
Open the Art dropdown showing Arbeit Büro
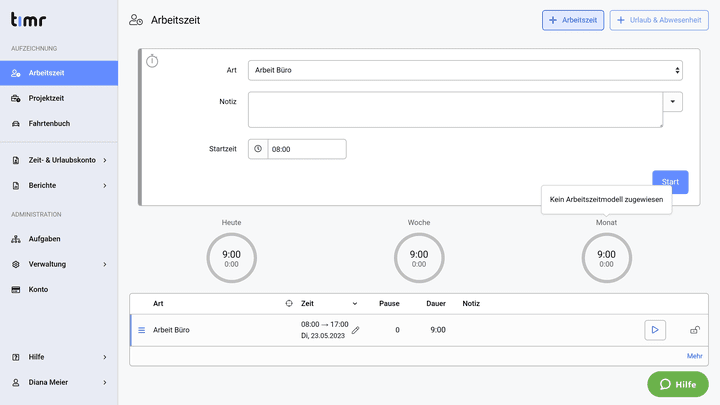465,70
